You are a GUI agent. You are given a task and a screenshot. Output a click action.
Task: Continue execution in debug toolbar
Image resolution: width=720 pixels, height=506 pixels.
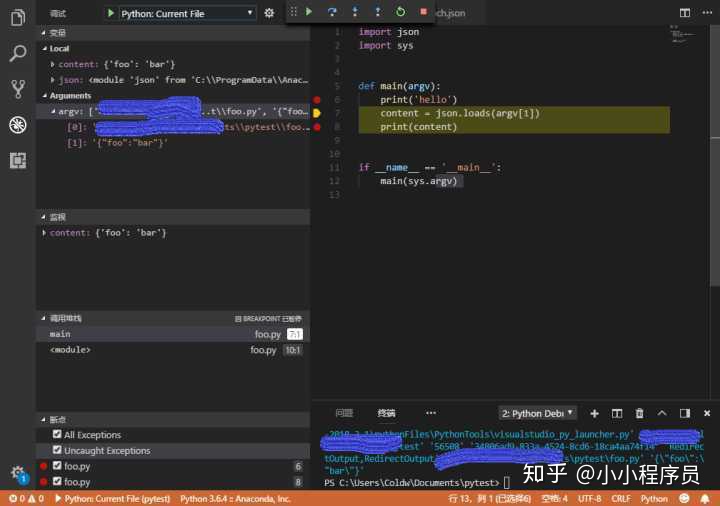click(309, 11)
